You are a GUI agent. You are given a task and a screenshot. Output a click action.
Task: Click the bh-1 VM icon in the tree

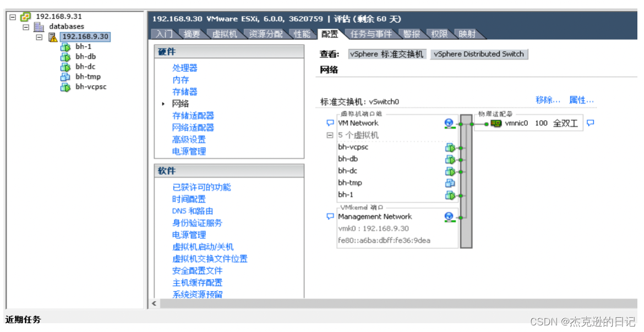coord(66,47)
